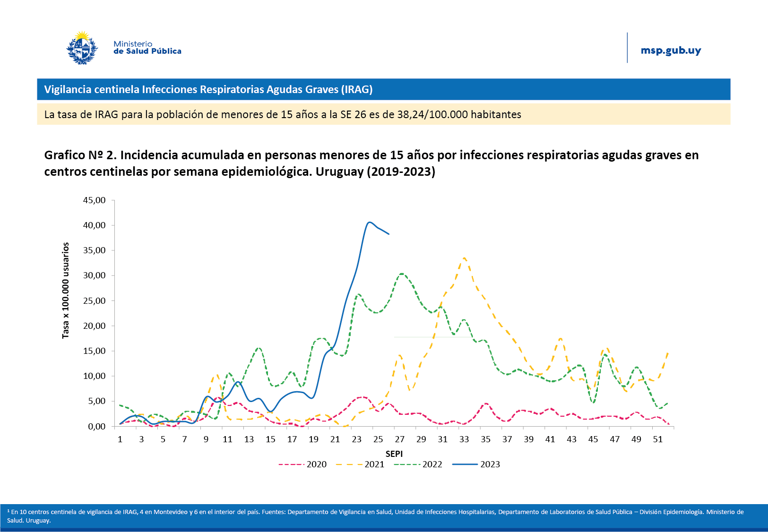
Task: Click the peak of the blue 2023 line
Action: coord(370,222)
